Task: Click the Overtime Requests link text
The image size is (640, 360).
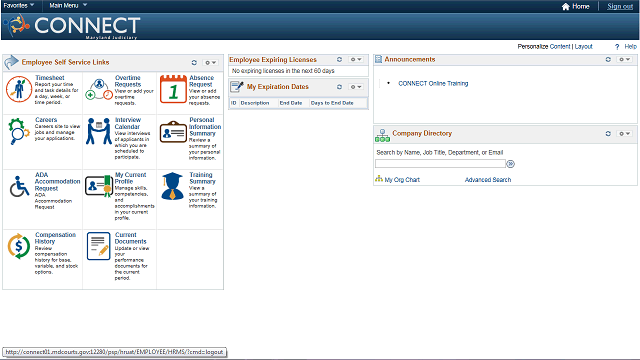Action: (128, 81)
